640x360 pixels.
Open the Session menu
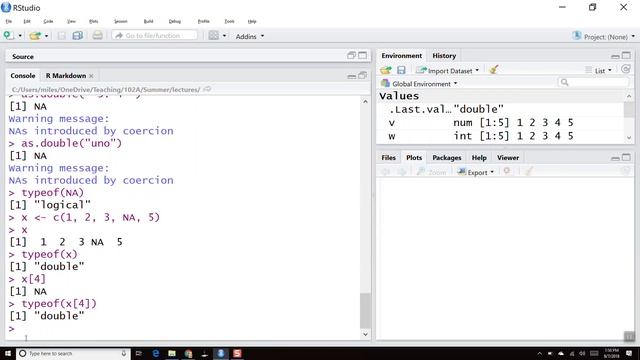(x=120, y=21)
